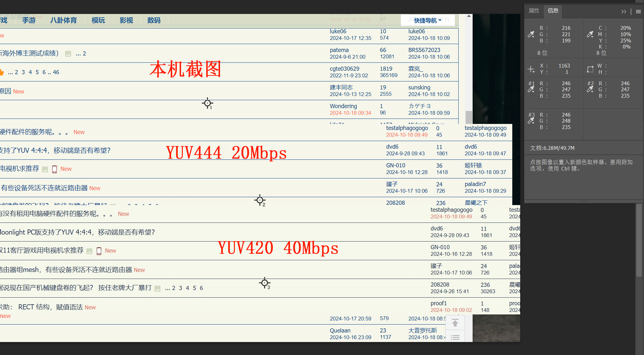Viewport: 644px width, 355px height.
Task: Click color sampler marker 1 on the canvas
Action: tap(208, 103)
